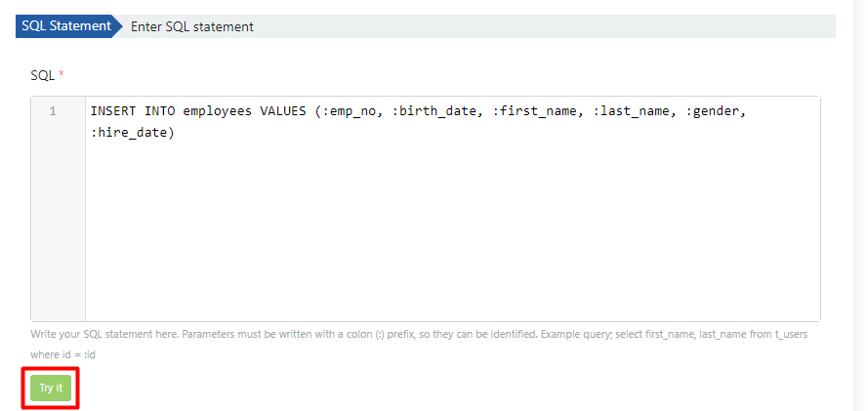Image resolution: width=868 pixels, height=411 pixels.
Task: Click the :birth_date parameter
Action: pyautogui.click(x=437, y=111)
